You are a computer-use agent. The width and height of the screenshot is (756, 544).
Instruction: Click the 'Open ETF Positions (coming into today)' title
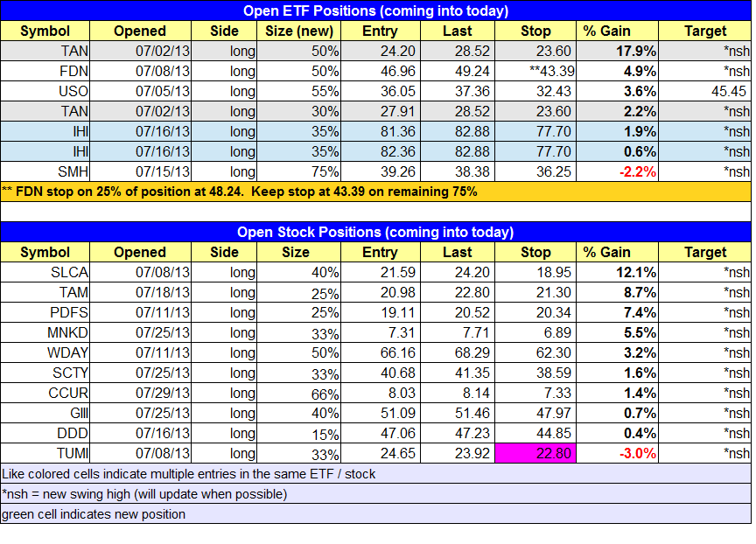[375, 10]
